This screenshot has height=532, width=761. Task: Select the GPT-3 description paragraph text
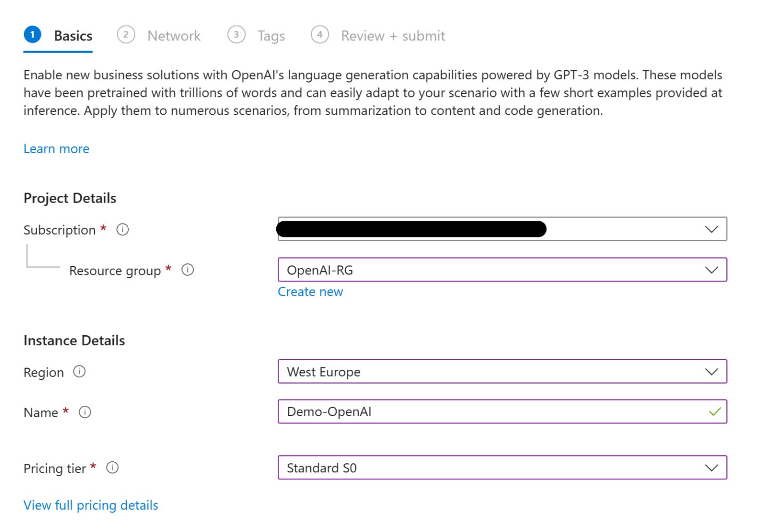[x=373, y=93]
